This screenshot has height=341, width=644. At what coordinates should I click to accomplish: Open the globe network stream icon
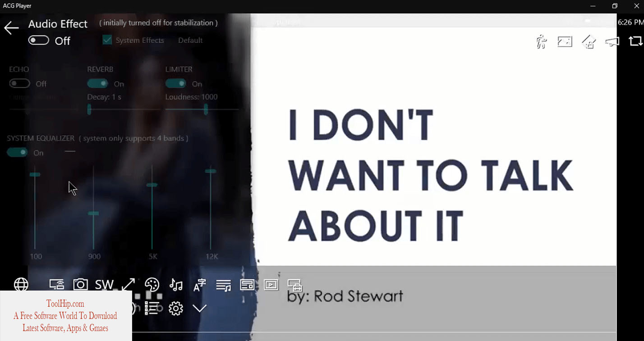[21, 285]
